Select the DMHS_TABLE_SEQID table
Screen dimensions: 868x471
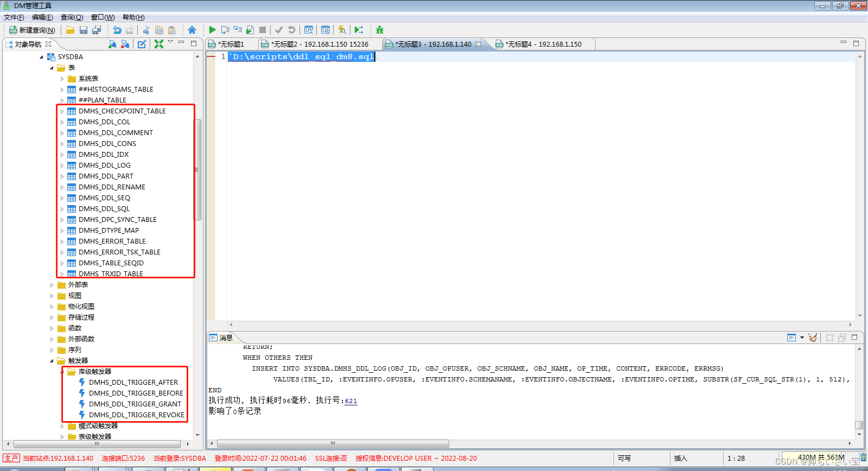click(111, 263)
